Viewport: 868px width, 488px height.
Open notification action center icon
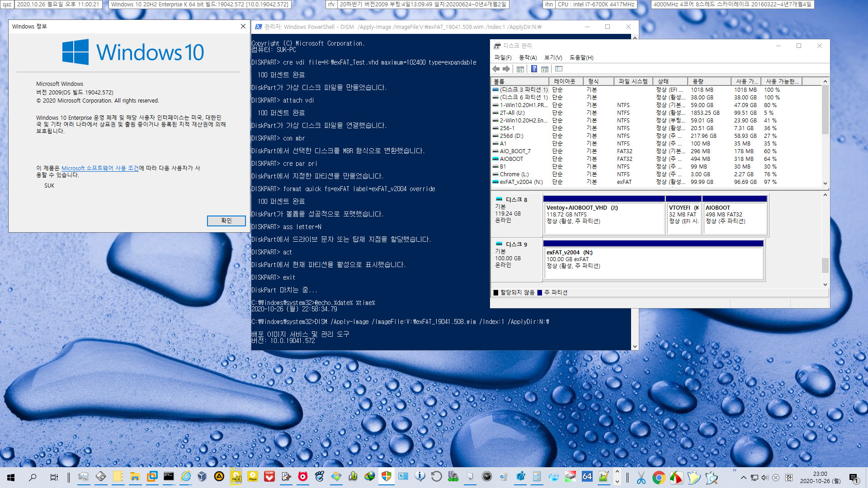point(854,478)
